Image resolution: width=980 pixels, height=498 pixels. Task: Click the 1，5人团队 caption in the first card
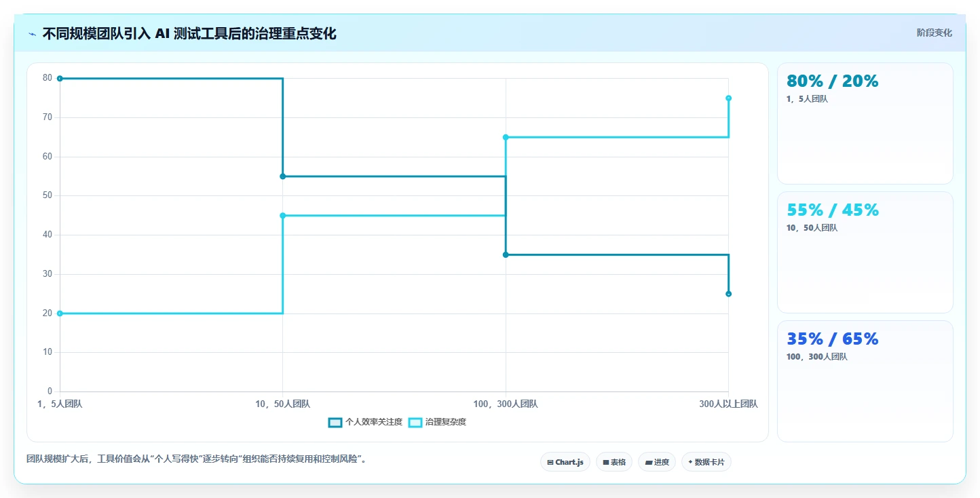(x=807, y=99)
